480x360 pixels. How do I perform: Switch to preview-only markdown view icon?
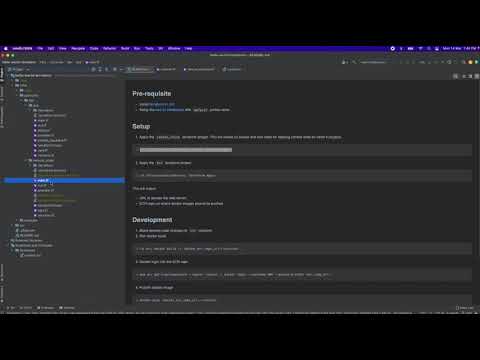477,76
